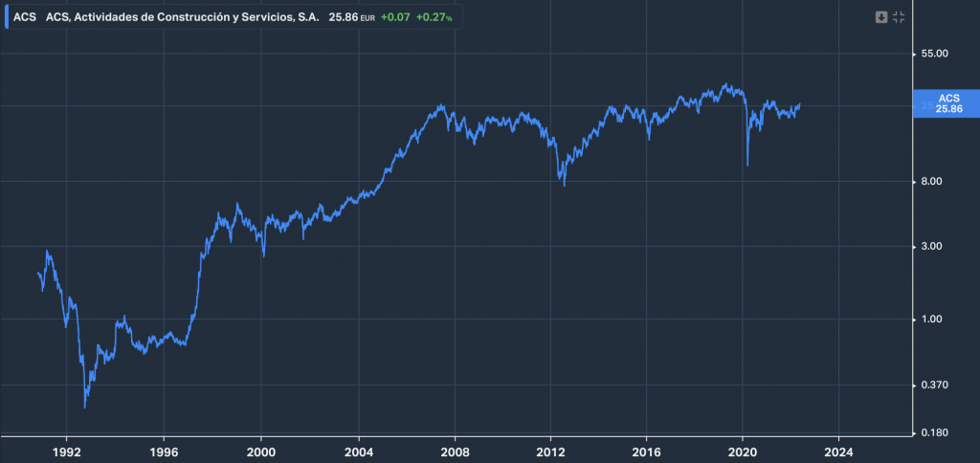Image resolution: width=980 pixels, height=463 pixels.
Task: Click the download chart icon
Action: [x=881, y=17]
